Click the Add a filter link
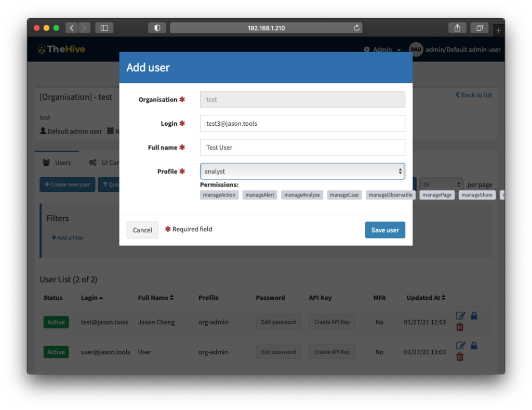532x410 pixels. click(68, 237)
